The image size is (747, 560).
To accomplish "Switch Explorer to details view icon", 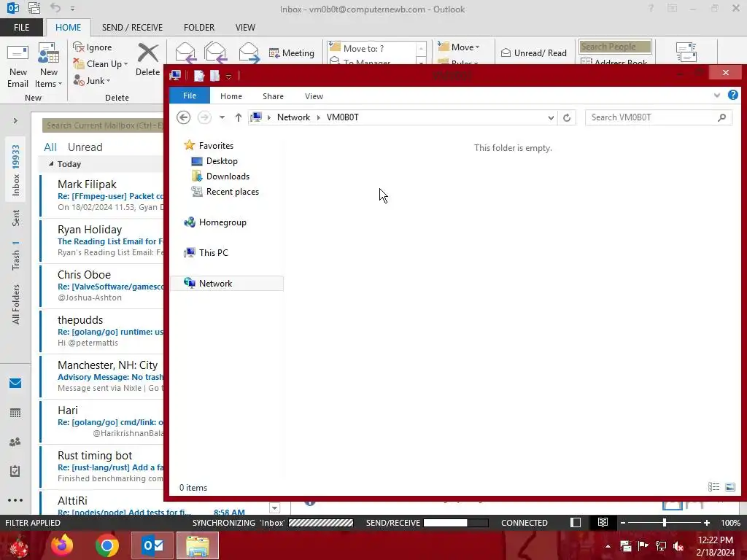I will coord(713,486).
